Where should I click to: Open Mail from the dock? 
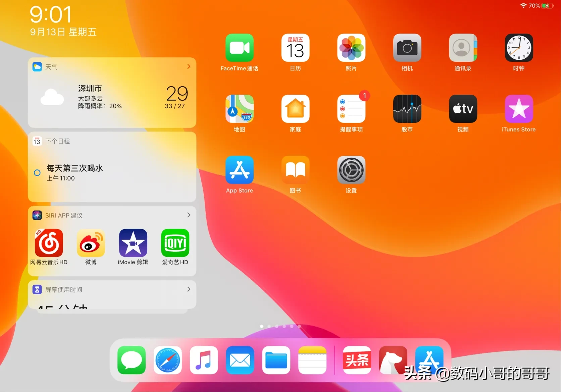tap(240, 360)
